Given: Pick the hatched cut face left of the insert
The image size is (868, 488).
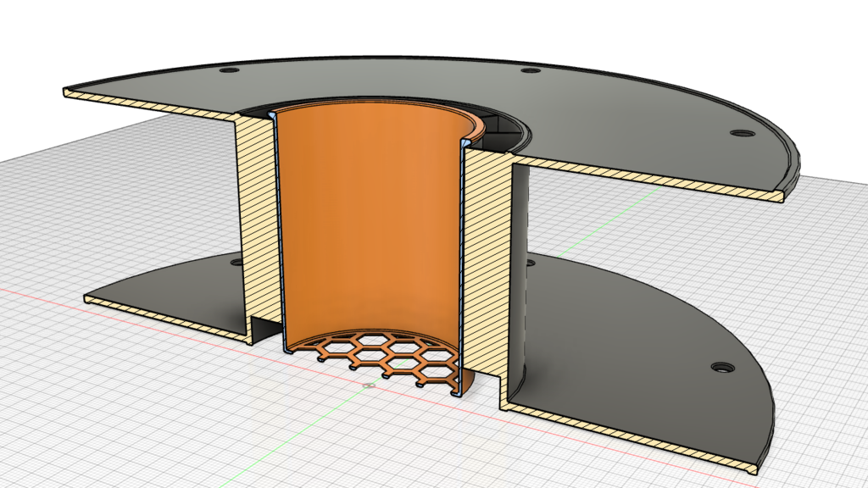Looking at the screenshot, I should pyautogui.click(x=258, y=221).
